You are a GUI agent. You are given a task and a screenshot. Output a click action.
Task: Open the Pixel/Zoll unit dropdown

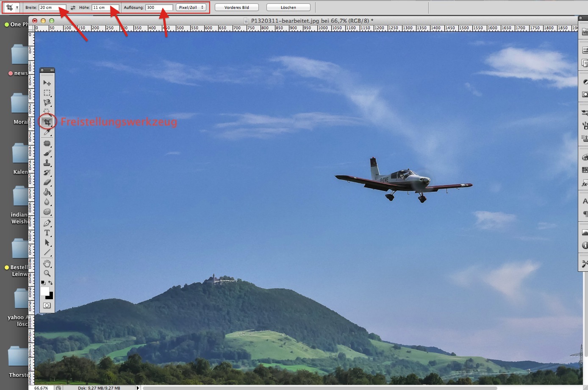pyautogui.click(x=191, y=8)
